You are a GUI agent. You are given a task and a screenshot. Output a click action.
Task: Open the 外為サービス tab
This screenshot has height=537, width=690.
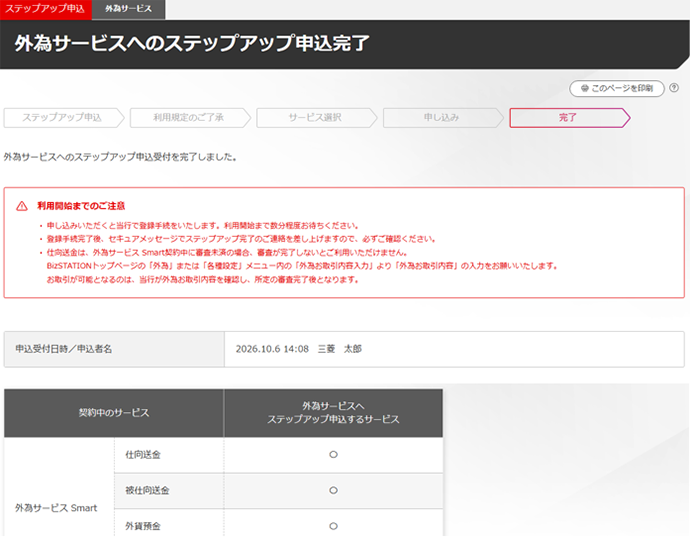coord(128,8)
